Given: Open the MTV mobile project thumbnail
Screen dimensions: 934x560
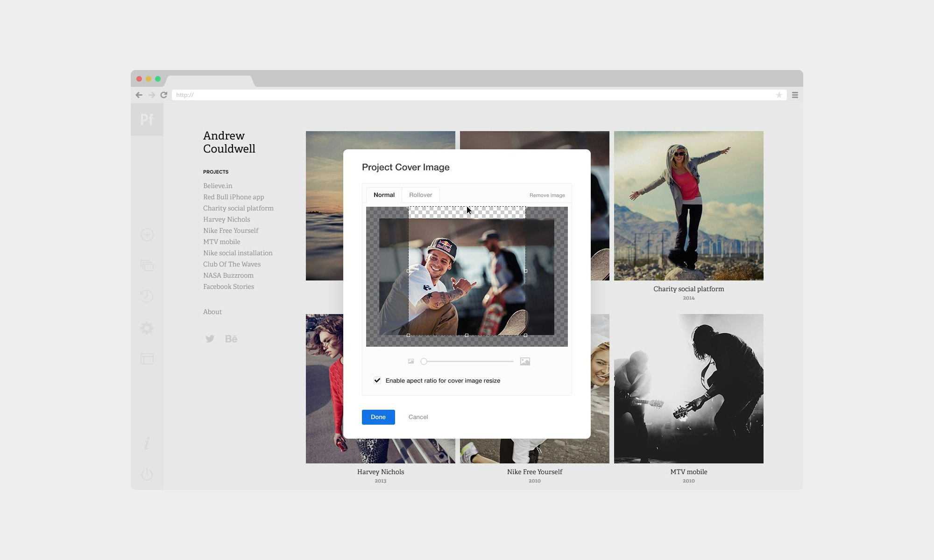Looking at the screenshot, I should [688, 389].
